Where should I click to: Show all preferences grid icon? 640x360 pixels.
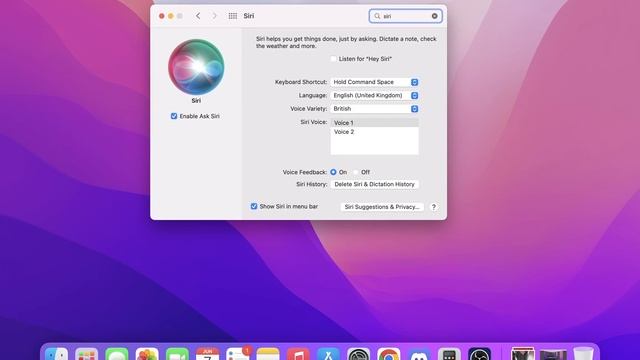233,16
